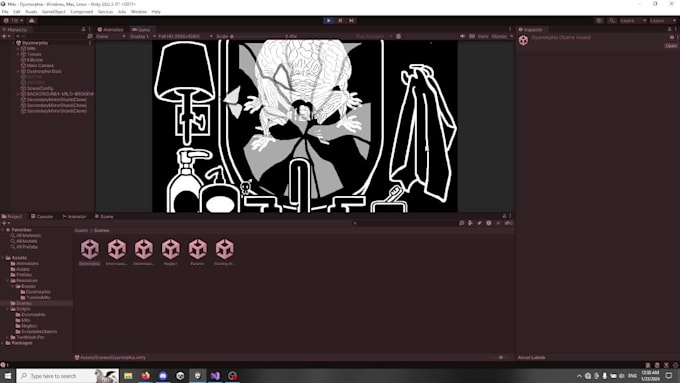The image size is (680, 383).
Task: Open the Full HD resolution dropdown
Action: (185, 36)
